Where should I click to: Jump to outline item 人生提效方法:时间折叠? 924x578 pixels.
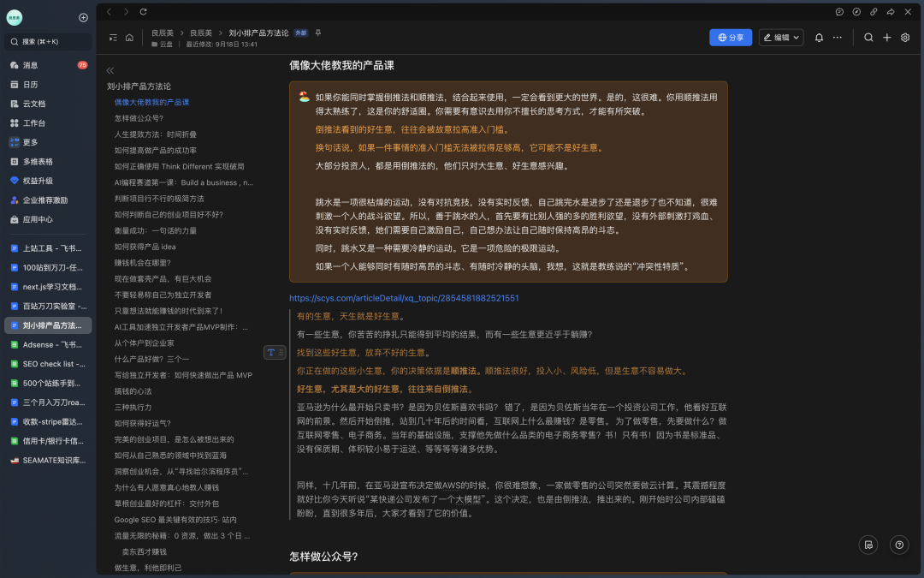156,134
